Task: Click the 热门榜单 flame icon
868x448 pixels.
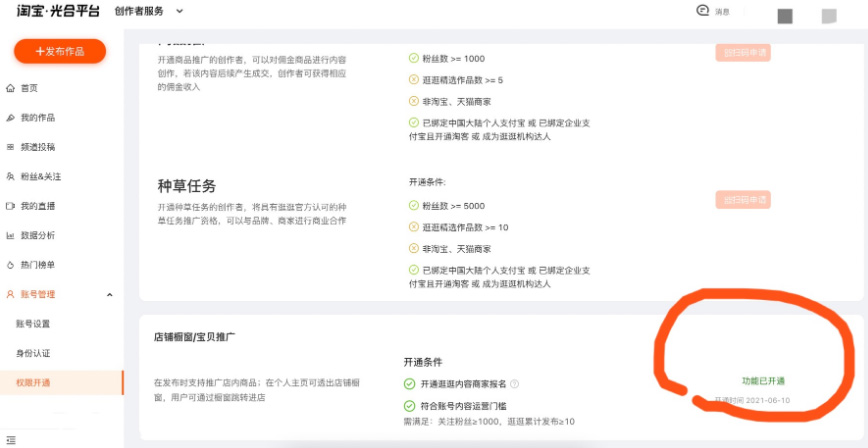Action: (10, 265)
